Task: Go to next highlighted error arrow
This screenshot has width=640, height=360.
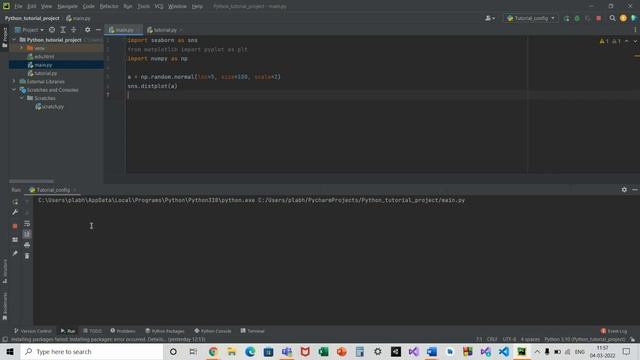Action: pos(635,41)
